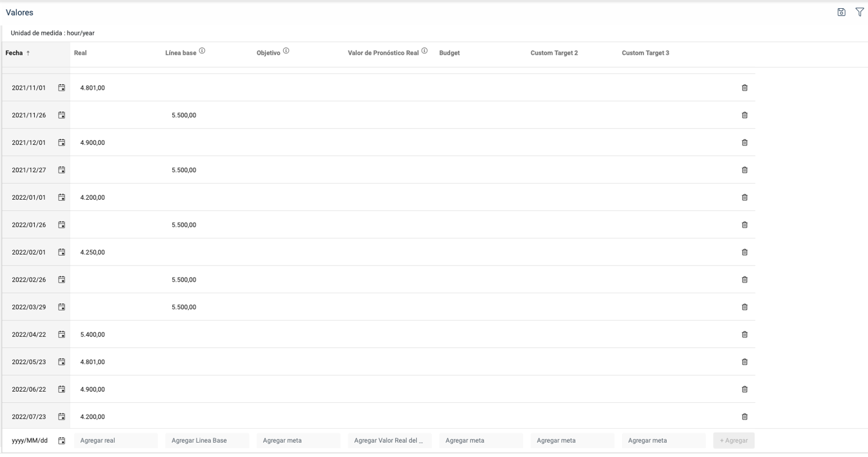Click the Custom Target 3 column header

tap(645, 53)
